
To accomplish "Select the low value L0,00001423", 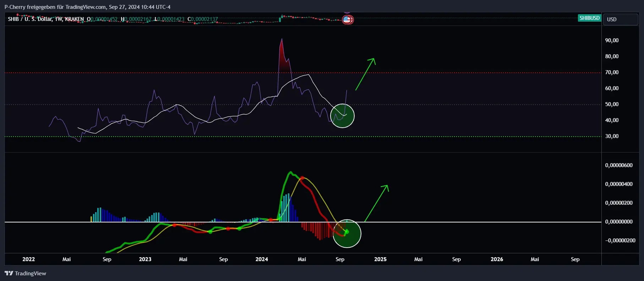I will point(169,19).
